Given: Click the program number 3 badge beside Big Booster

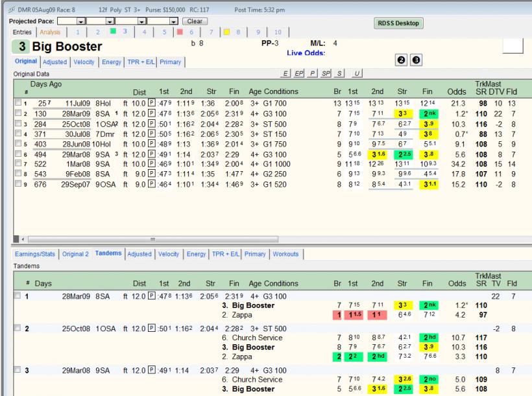Looking at the screenshot, I should pyautogui.click(x=21, y=47).
